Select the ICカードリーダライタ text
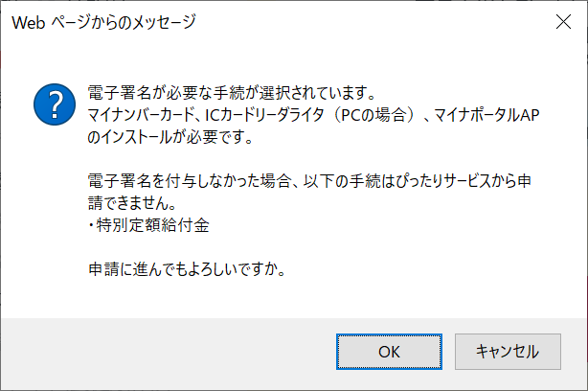Screen dimensions: 588x391 (264, 115)
